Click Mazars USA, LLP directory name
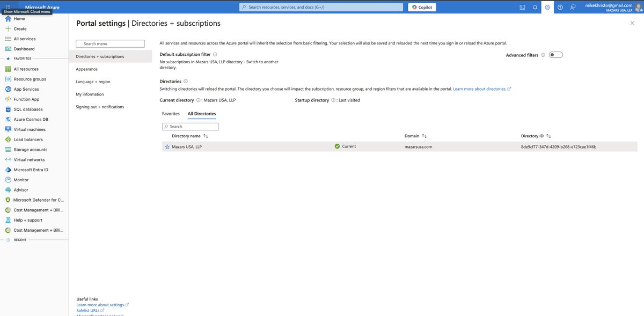Screen dimensions: 644x316 tap(187, 146)
